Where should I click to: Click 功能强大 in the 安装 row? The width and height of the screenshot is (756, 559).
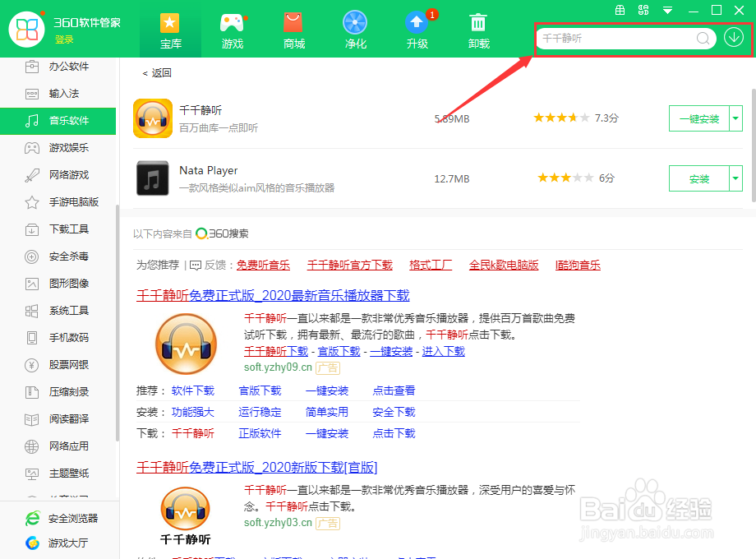[x=193, y=412]
